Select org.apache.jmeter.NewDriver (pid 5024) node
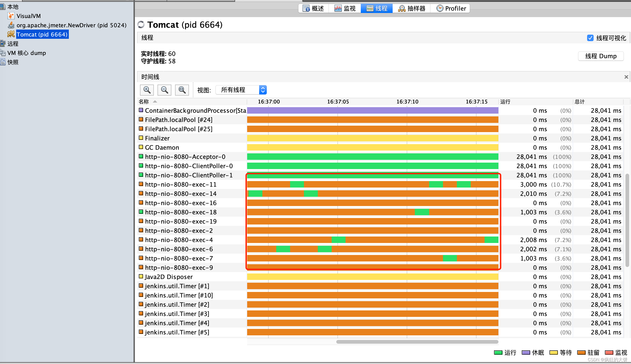 (72, 25)
